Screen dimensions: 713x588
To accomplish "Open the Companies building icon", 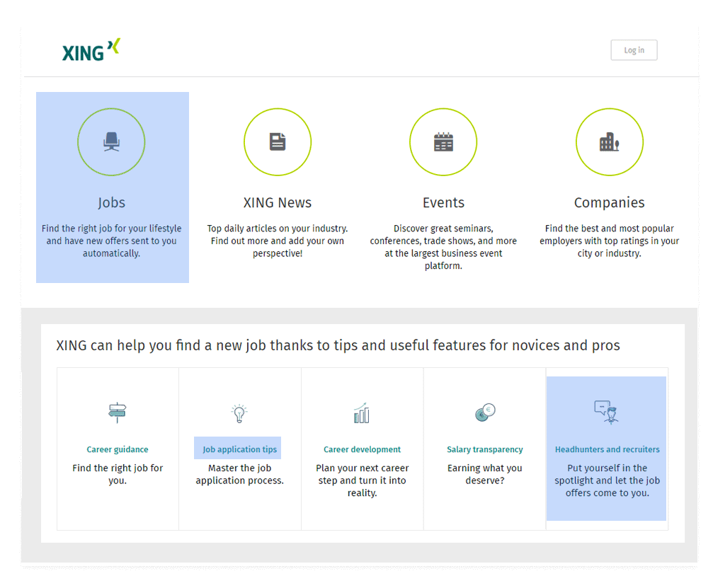I will pyautogui.click(x=610, y=142).
